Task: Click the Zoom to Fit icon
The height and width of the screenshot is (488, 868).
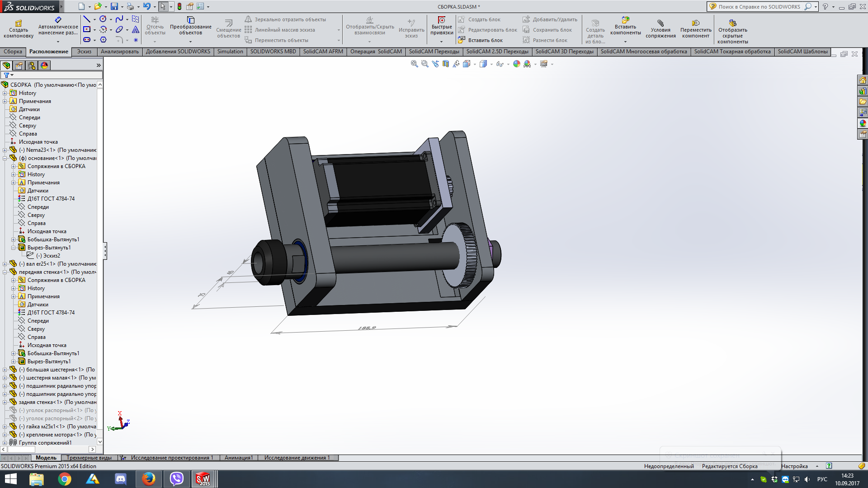Action: [x=414, y=64]
